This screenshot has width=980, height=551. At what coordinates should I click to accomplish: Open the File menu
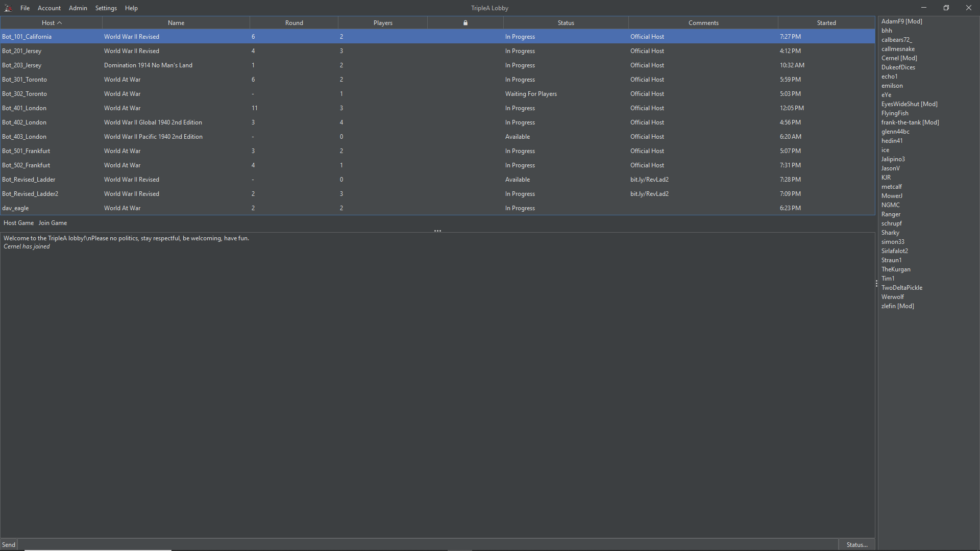coord(25,8)
